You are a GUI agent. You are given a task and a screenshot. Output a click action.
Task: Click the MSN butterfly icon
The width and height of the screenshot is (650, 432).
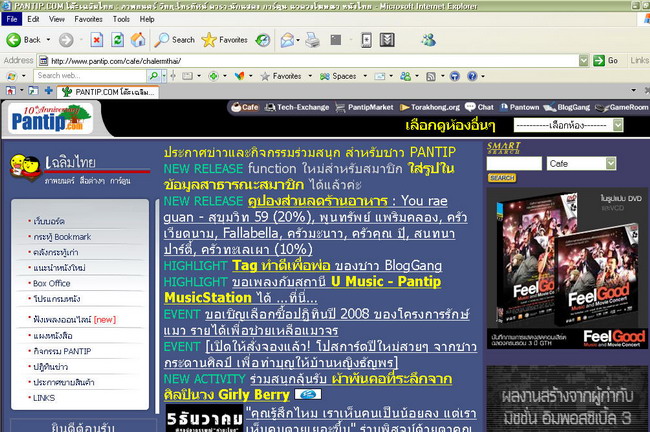[239, 76]
